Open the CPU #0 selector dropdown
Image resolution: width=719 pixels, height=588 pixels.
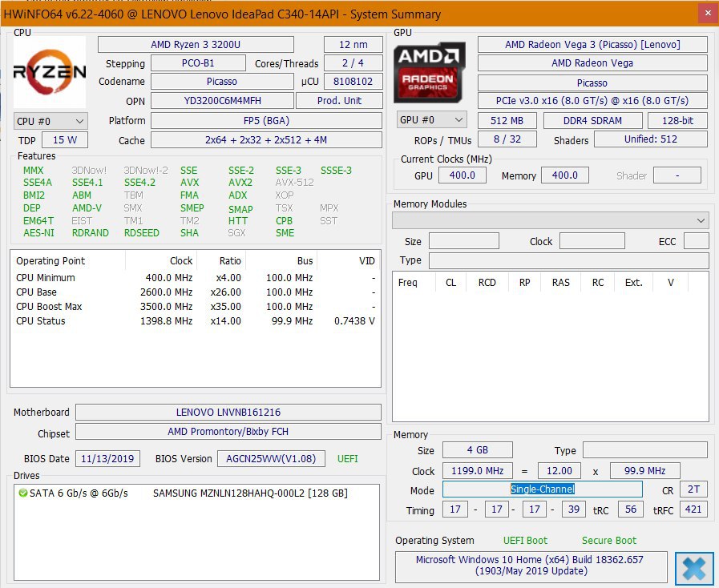coord(50,122)
